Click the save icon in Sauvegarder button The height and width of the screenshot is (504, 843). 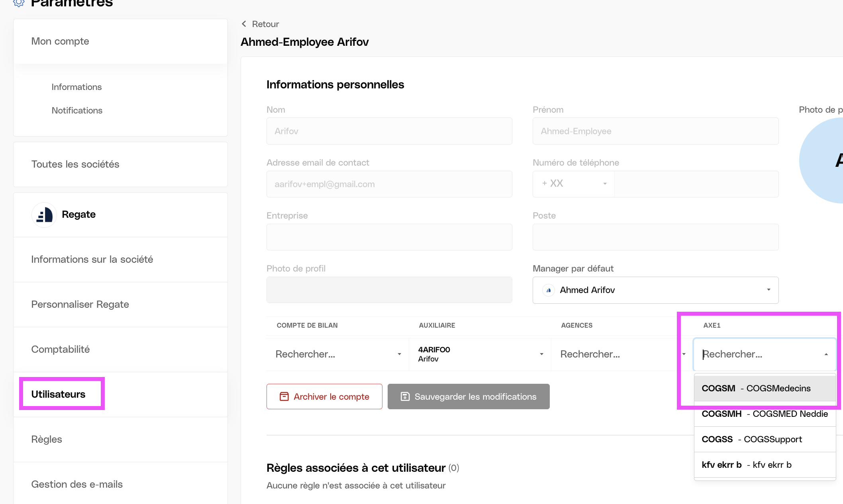(x=405, y=397)
